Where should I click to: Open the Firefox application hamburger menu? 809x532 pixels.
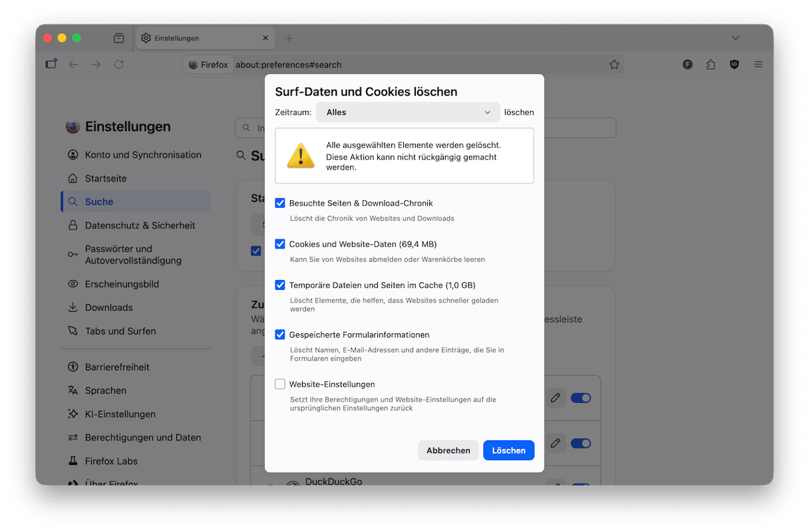758,65
